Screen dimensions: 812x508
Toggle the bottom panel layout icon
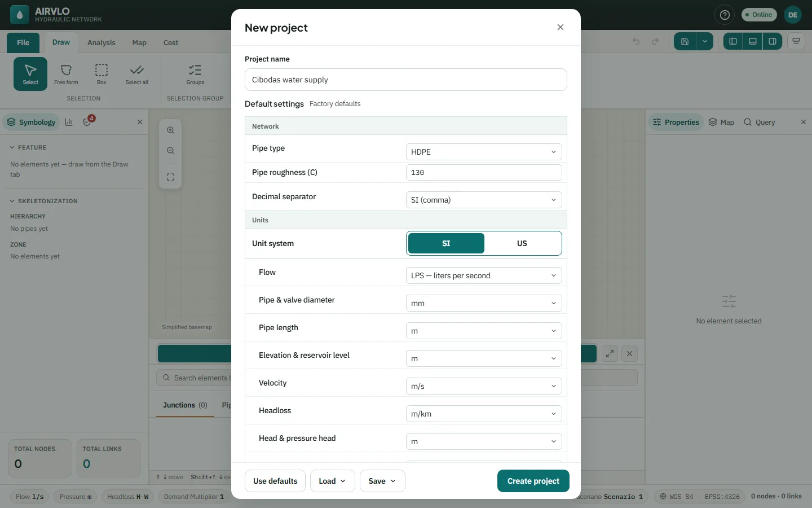click(x=753, y=41)
